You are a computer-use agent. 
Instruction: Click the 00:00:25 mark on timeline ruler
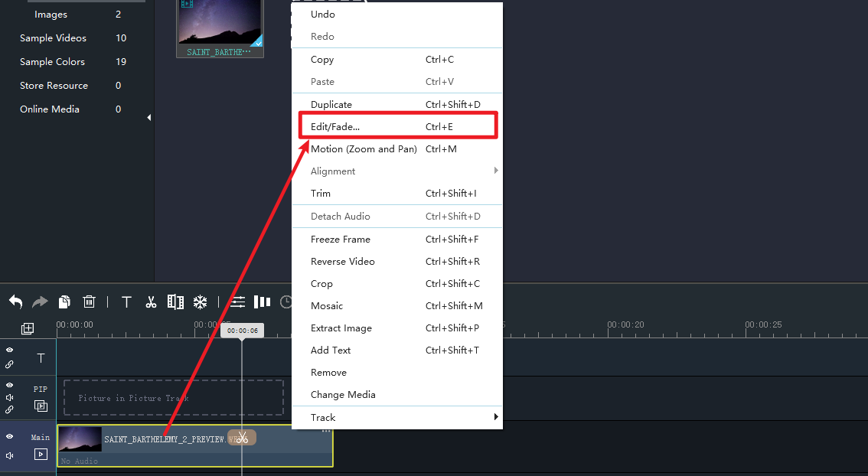tap(763, 325)
